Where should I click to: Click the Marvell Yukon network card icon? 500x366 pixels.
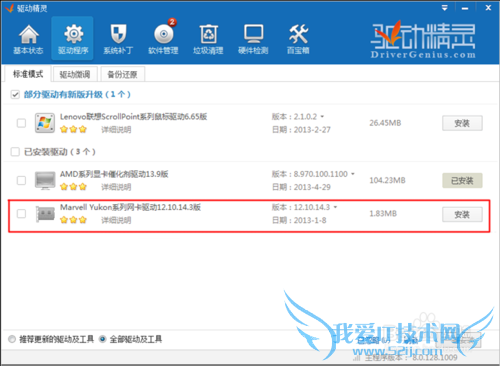[45, 214]
